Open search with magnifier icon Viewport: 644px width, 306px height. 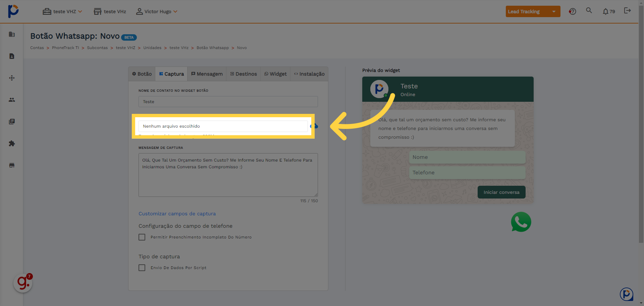589,10
